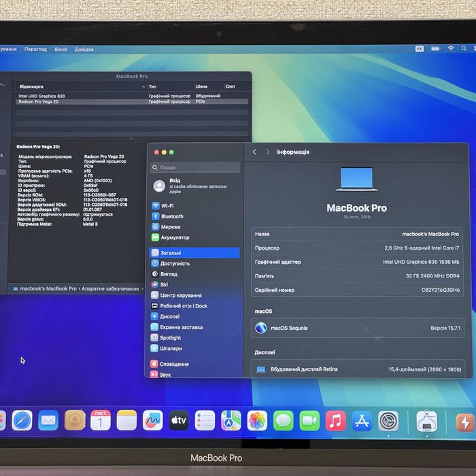
Task: Select Spotlight in Settings sidebar
Action: pyautogui.click(x=194, y=337)
